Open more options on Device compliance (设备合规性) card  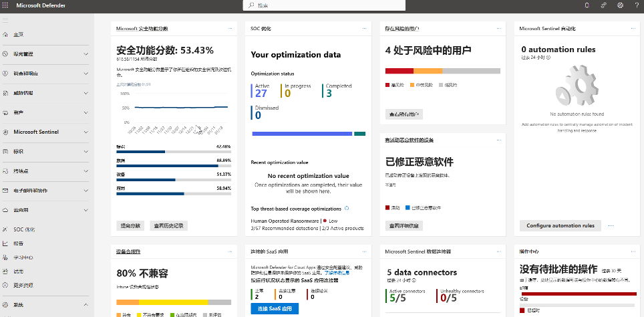230,251
